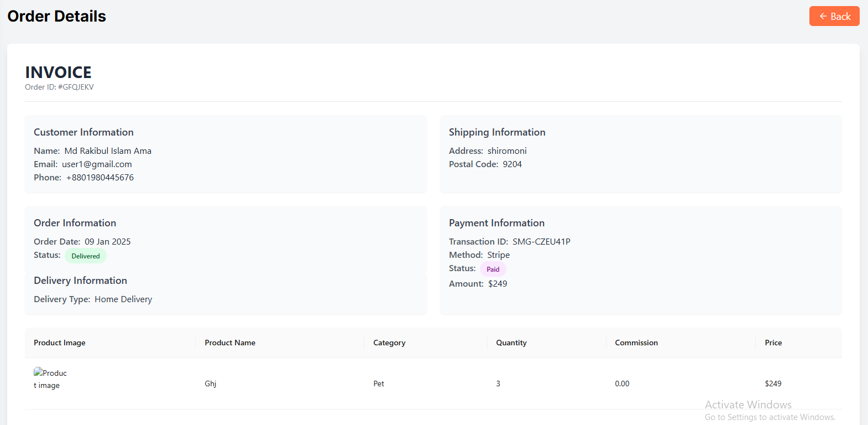Click the INVOICE heading
868x425 pixels.
point(58,72)
